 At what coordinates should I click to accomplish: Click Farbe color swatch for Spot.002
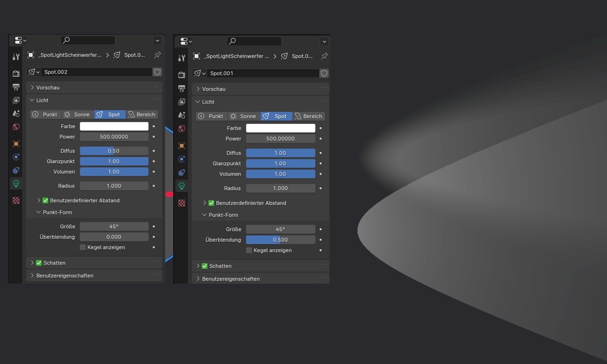click(x=114, y=126)
